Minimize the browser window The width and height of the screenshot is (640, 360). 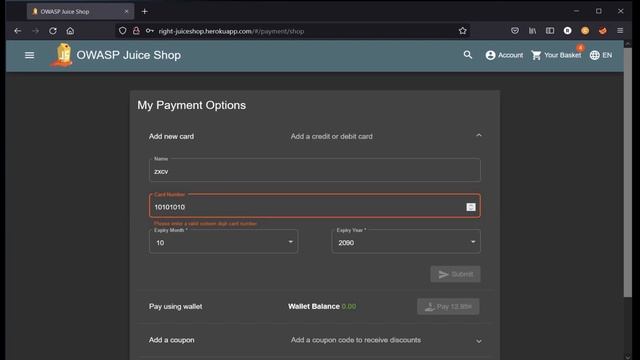pyautogui.click(x=576, y=11)
